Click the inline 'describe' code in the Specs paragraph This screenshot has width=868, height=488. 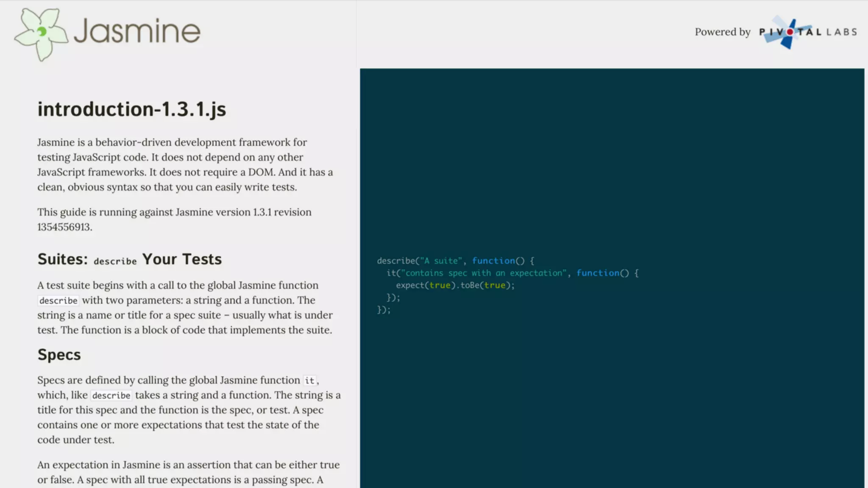click(111, 396)
